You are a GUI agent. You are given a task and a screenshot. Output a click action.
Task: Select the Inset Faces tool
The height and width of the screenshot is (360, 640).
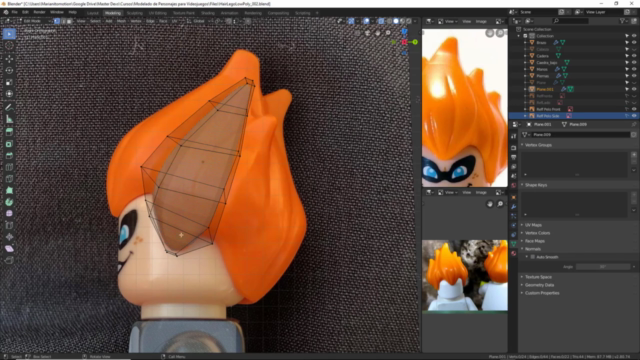click(x=9, y=144)
